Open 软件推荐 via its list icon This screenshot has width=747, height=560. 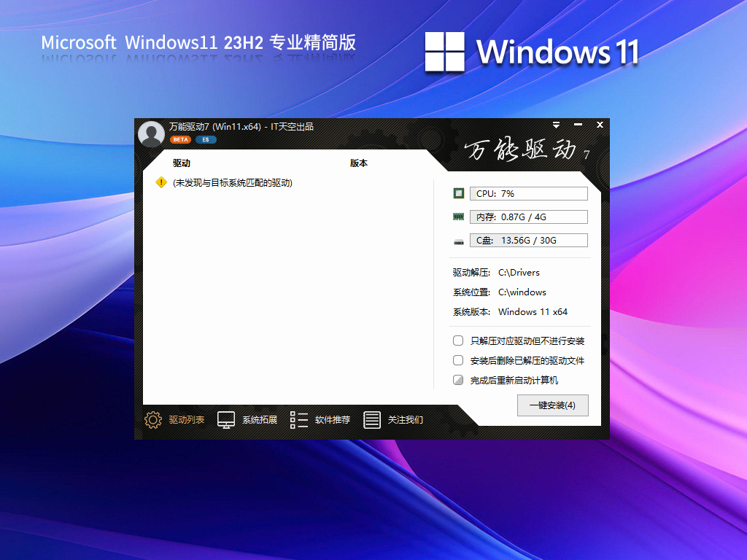[x=298, y=419]
